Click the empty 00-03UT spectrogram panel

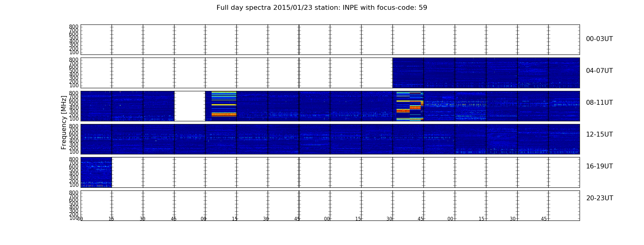tap(330, 40)
